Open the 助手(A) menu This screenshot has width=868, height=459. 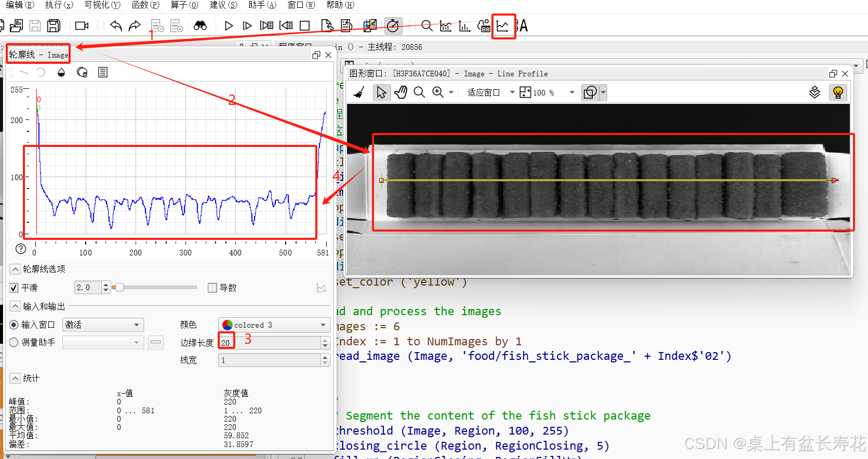[262, 5]
